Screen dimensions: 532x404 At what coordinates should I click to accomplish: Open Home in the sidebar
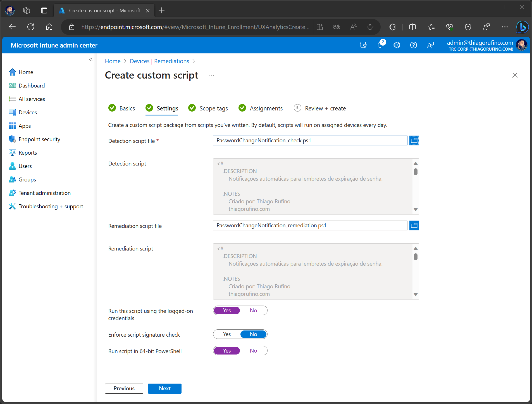coord(26,72)
